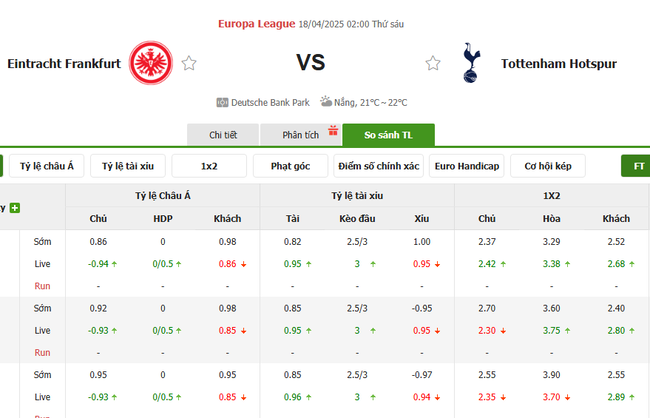Screen dimensions: 650x418
Task: Open the Chi tiết tab
Action: (x=222, y=135)
